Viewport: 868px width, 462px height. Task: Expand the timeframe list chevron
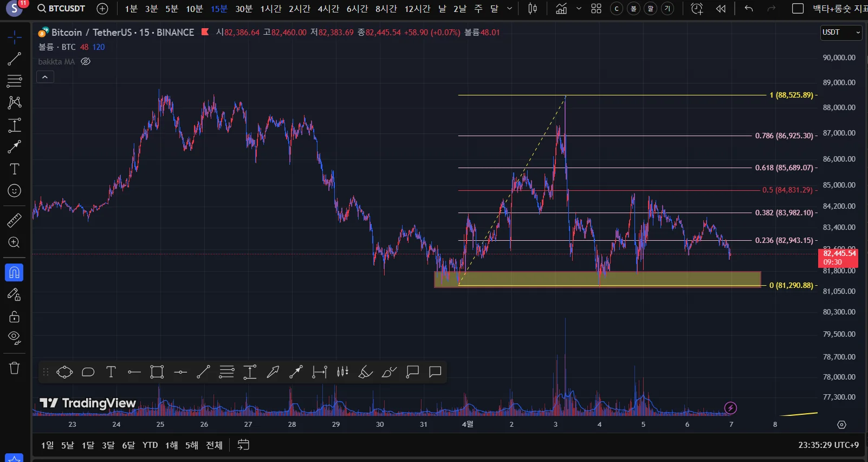coord(509,9)
